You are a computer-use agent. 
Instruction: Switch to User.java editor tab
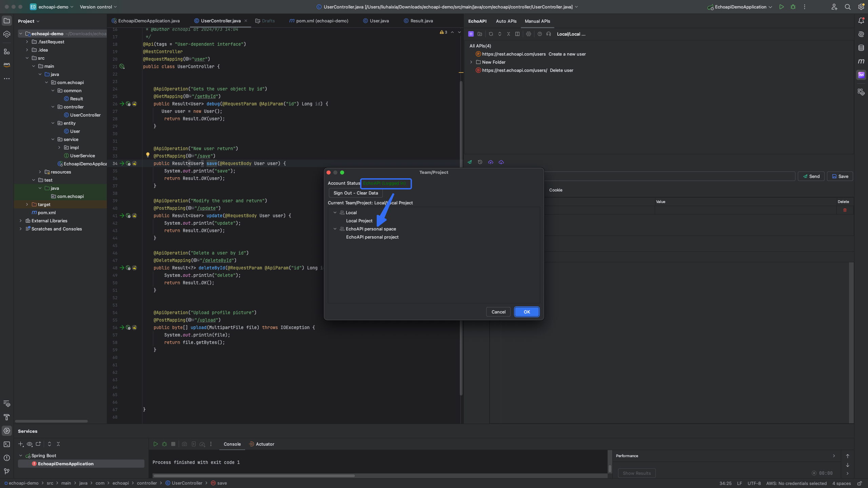[x=376, y=21]
